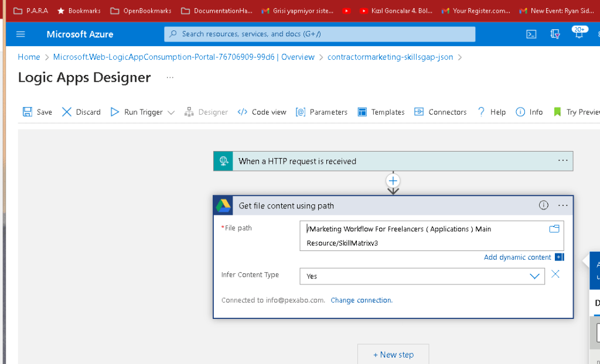This screenshot has height=364, width=600.
Task: Click the File path label
Action: point(237,228)
